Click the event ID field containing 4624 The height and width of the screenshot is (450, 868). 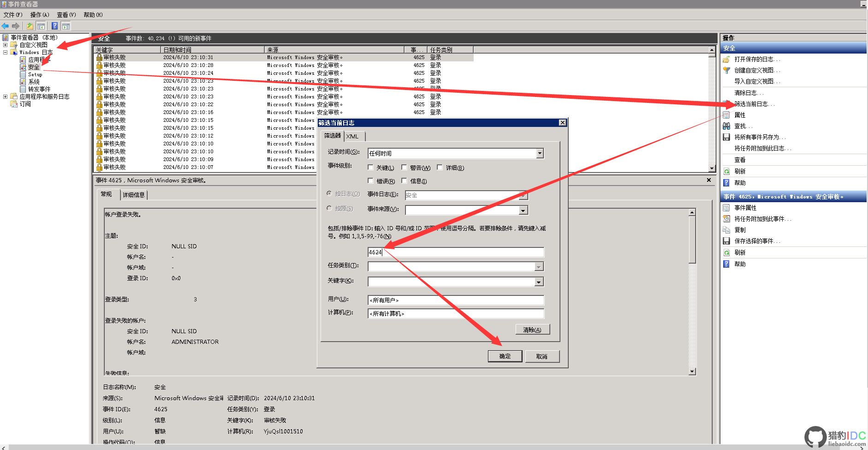[456, 252]
